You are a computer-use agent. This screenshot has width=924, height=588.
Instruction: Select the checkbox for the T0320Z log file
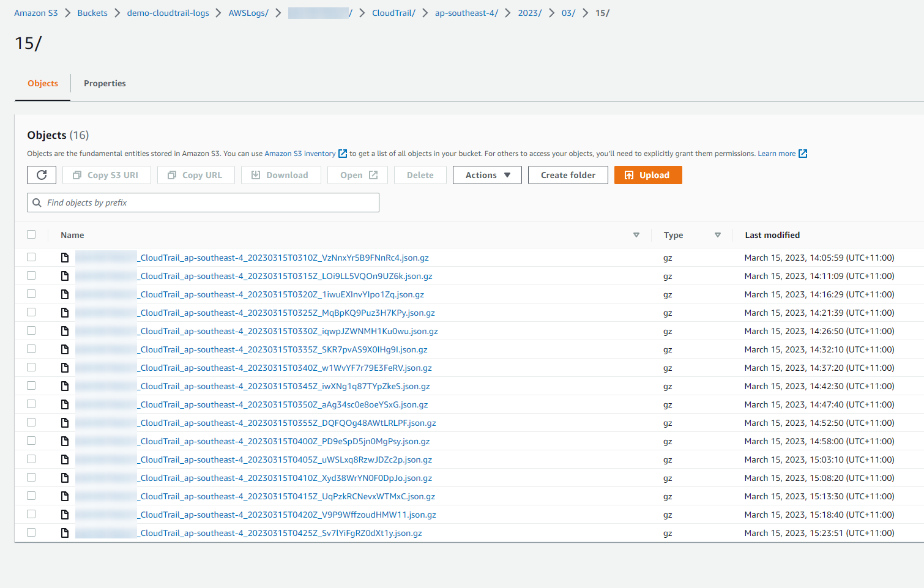pos(31,294)
